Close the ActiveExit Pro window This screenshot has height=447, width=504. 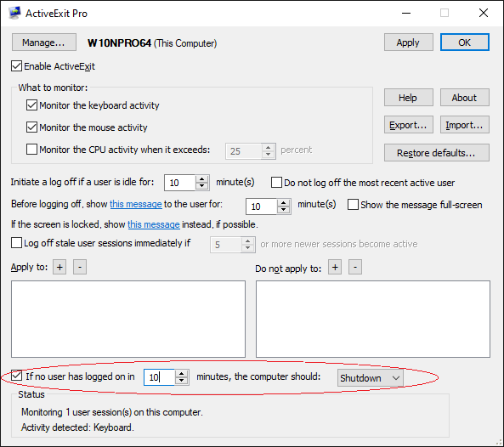click(484, 13)
